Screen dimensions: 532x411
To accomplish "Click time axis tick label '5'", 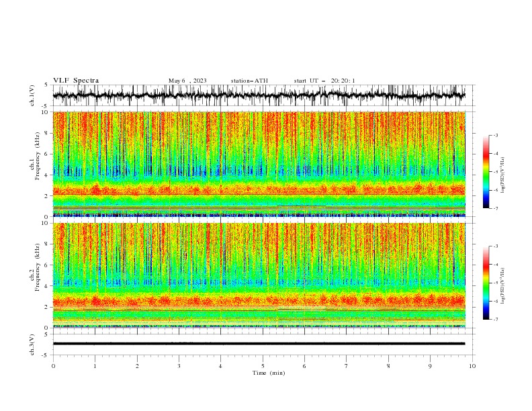I will pyautogui.click(x=263, y=366).
